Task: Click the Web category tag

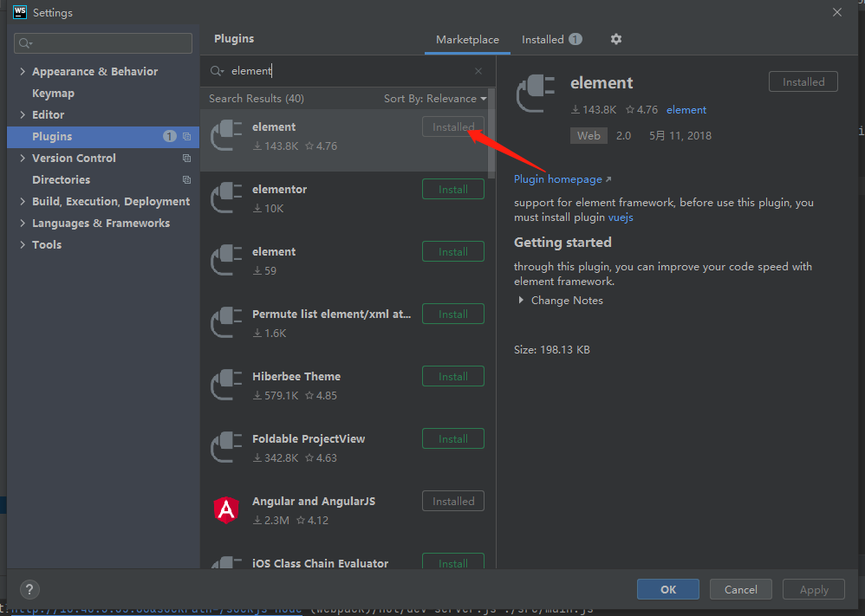Action: [x=589, y=136]
